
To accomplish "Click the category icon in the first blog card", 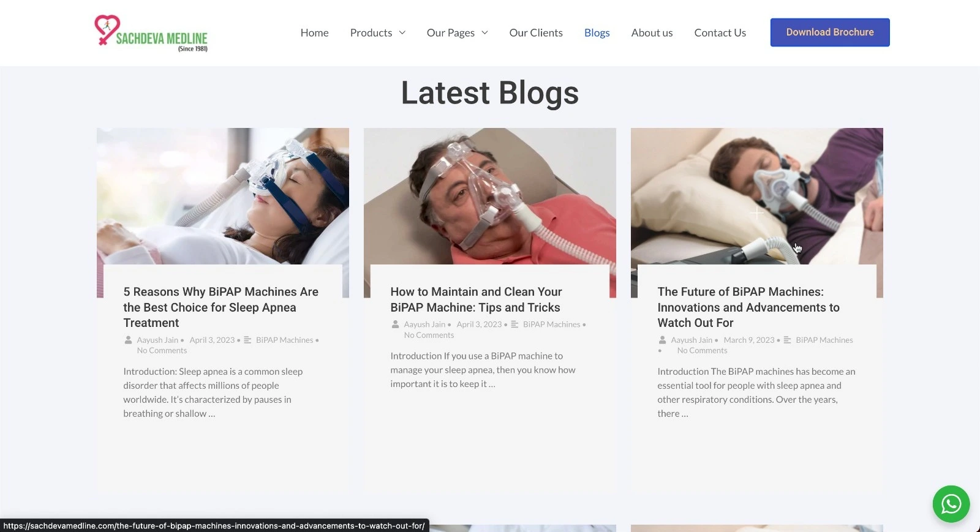I will coord(247,340).
